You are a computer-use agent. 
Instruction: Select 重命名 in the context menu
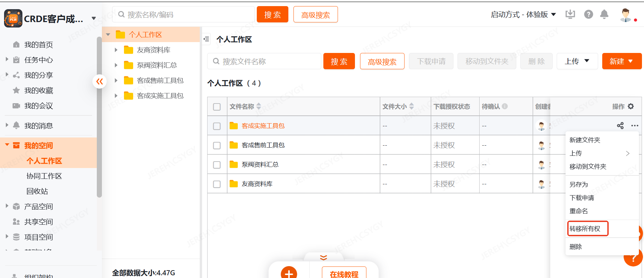point(578,211)
